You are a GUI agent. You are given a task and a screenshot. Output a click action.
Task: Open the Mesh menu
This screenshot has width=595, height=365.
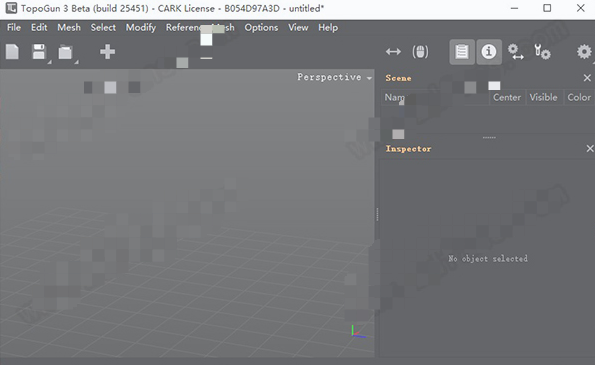click(69, 28)
